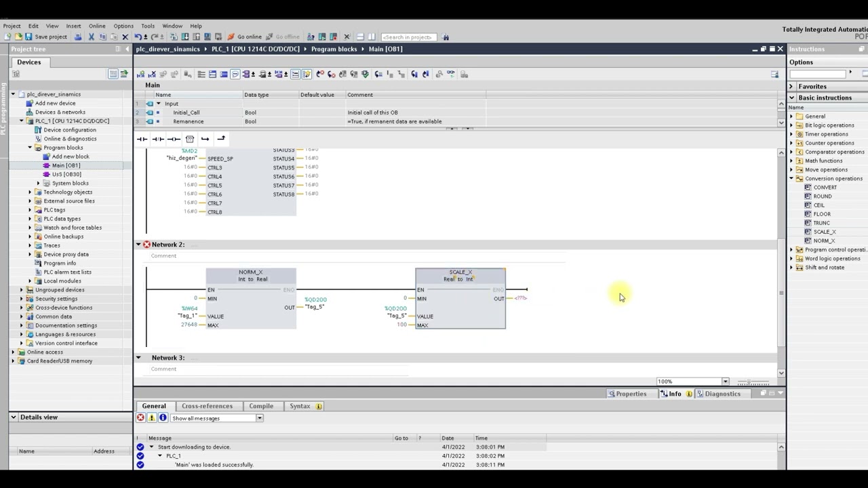Undo last action with the arrow icon
868x488 pixels.
138,37
